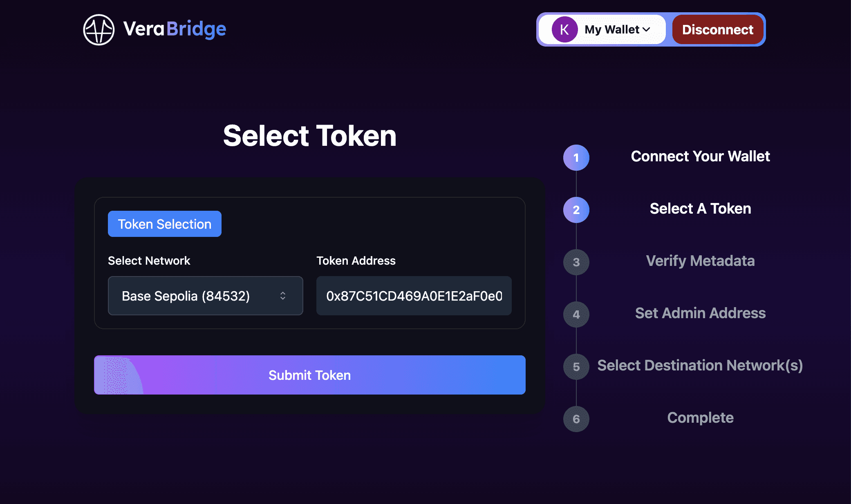Click step 6 circle for Complete

tap(576, 419)
